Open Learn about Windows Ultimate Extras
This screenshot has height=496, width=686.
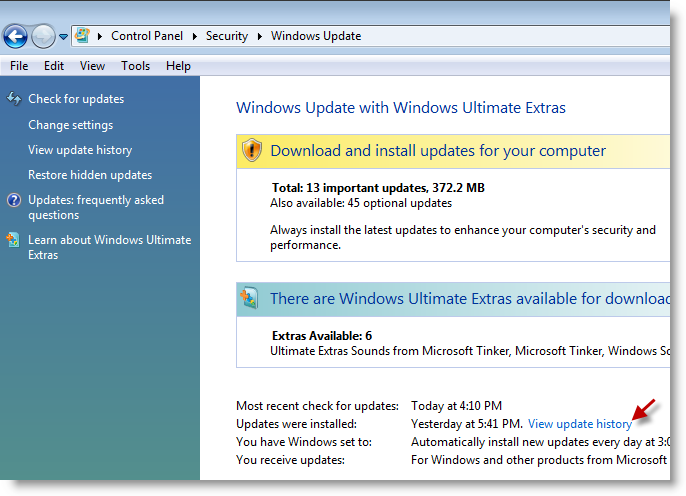pos(109,247)
